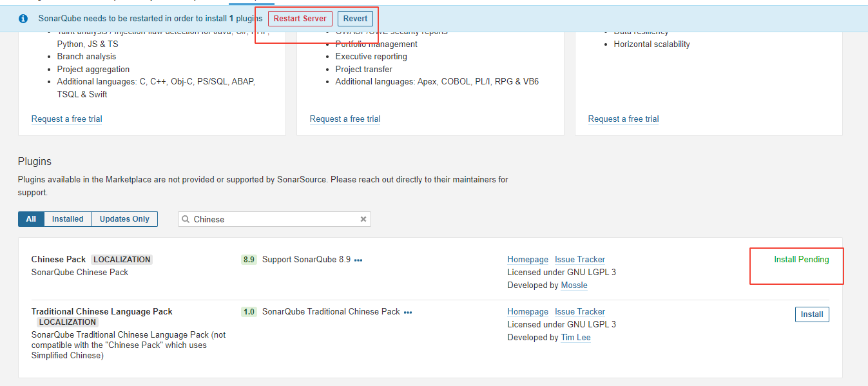Click the Project transfer bullet
The height and width of the screenshot is (386, 868).
pyautogui.click(x=364, y=69)
